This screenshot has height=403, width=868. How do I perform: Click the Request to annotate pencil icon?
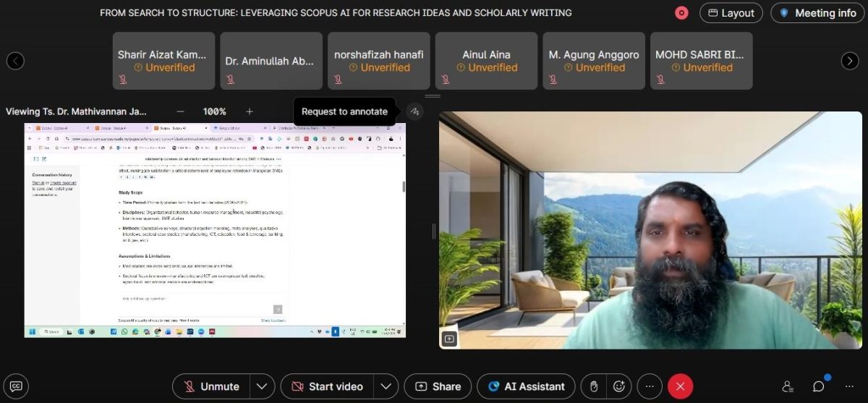[414, 111]
